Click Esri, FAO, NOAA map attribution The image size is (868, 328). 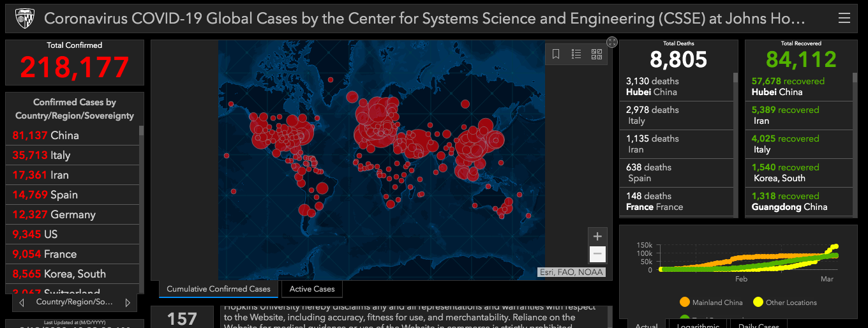tap(571, 272)
